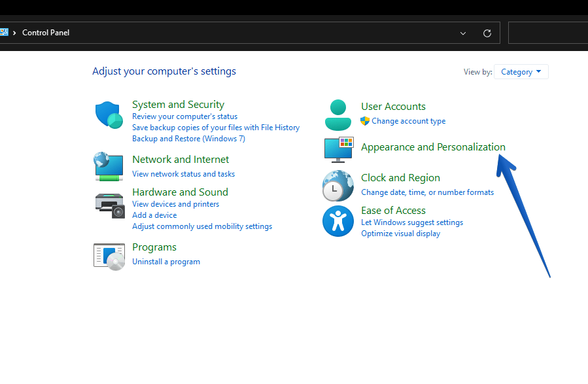The image size is (588, 384).
Task: Open View network status and tasks
Action: coord(183,174)
